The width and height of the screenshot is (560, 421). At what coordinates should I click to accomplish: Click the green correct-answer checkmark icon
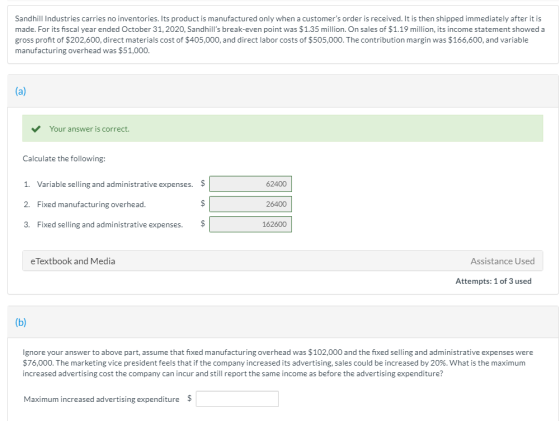click(x=36, y=129)
